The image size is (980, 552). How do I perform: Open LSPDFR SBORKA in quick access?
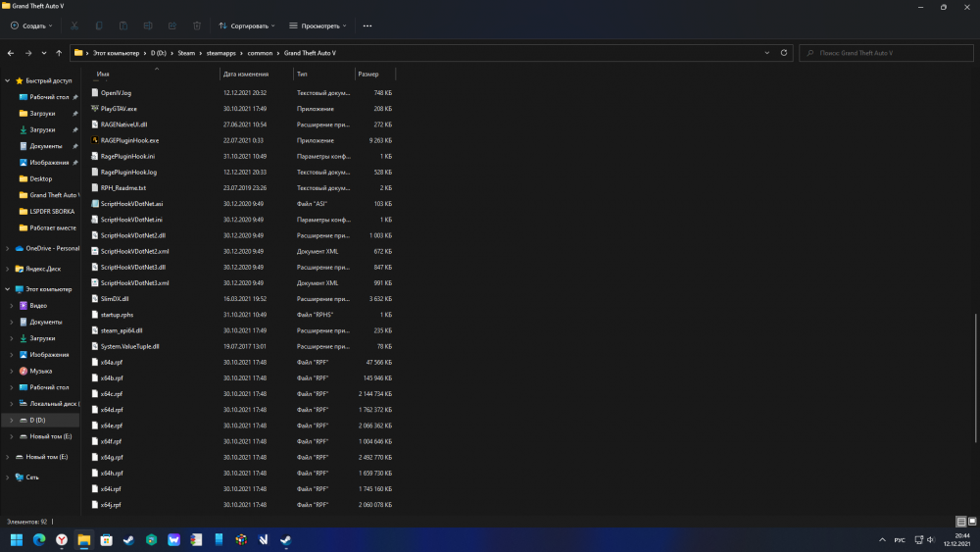click(x=52, y=212)
